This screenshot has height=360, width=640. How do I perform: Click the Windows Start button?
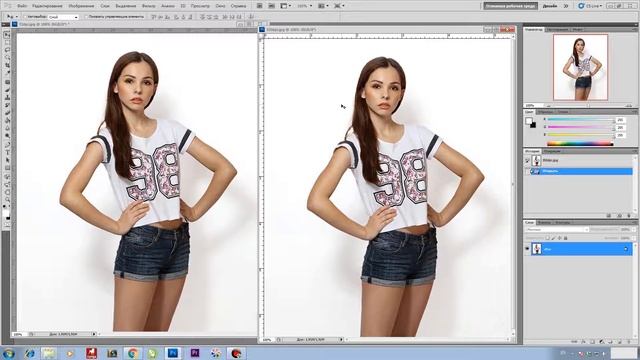click(x=9, y=353)
